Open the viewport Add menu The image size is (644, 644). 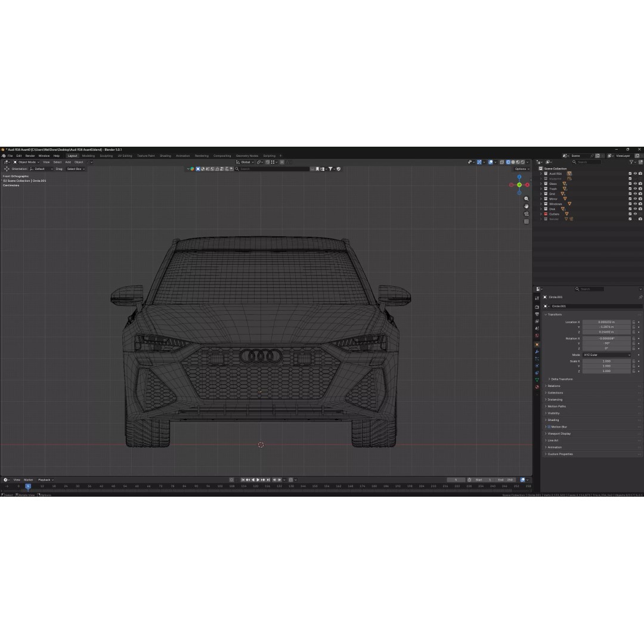click(x=68, y=162)
